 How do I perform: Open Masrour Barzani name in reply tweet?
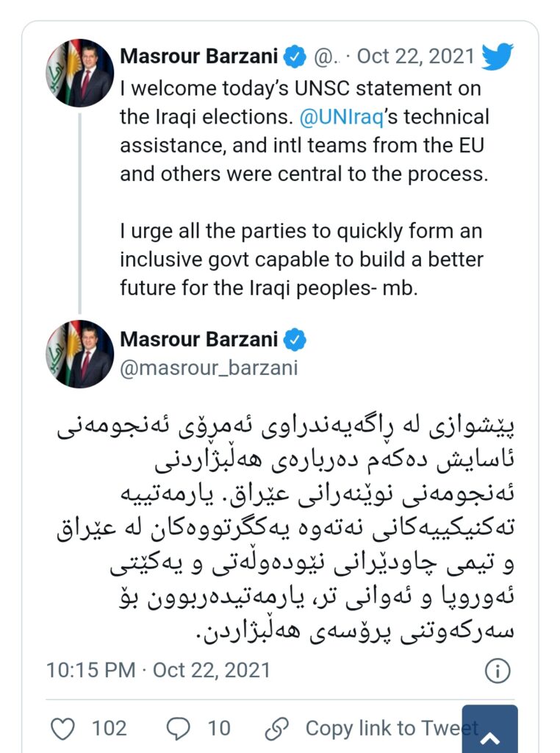click(198, 340)
